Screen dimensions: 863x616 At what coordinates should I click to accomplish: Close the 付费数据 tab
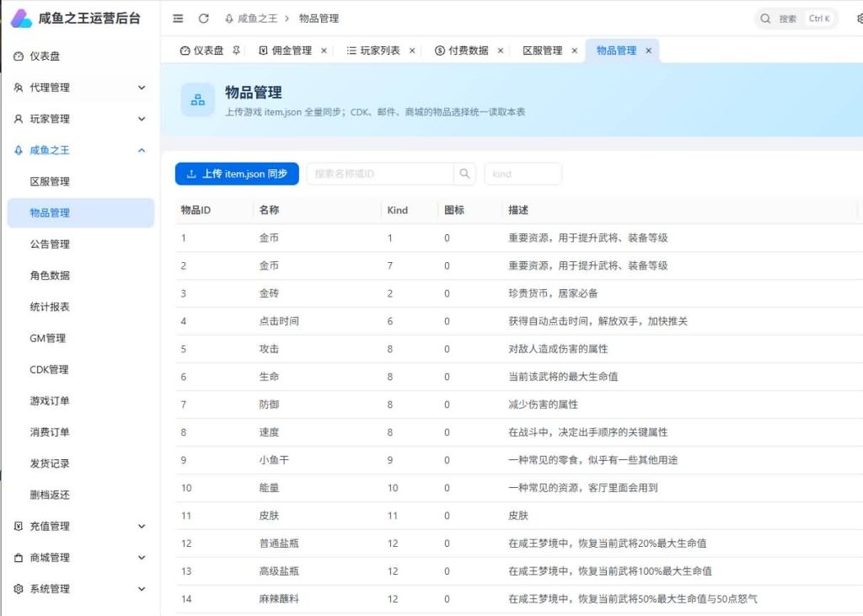pyautogui.click(x=501, y=51)
